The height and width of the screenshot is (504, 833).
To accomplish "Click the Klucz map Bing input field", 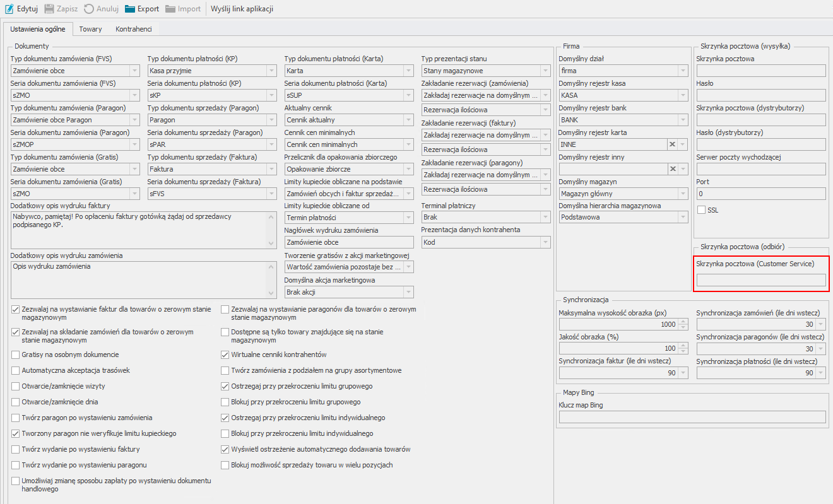I will (x=692, y=416).
